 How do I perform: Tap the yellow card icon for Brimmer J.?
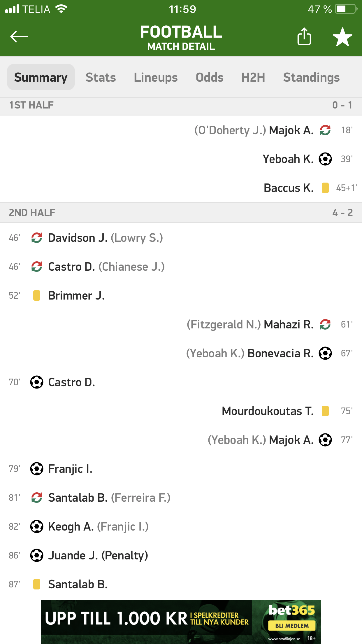tap(37, 295)
